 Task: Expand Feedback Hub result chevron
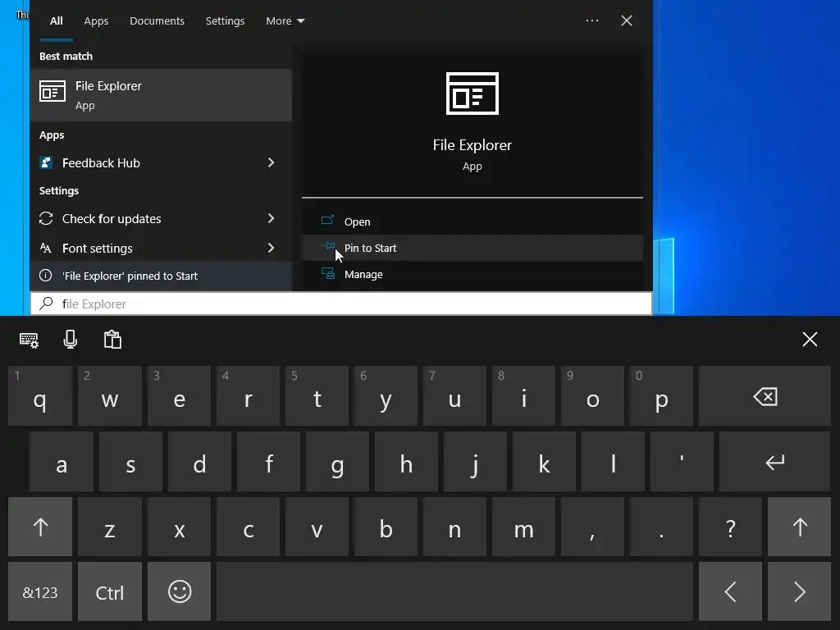pos(271,162)
